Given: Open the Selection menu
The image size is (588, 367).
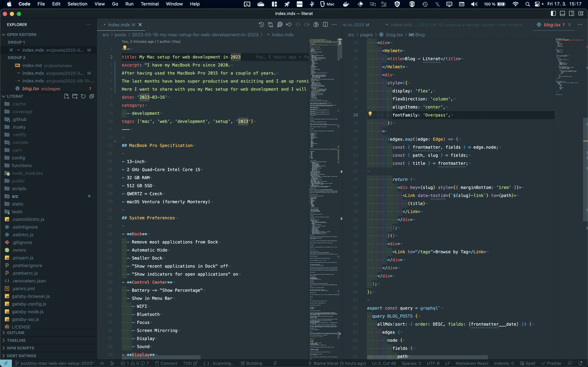Looking at the screenshot, I should coord(77,4).
